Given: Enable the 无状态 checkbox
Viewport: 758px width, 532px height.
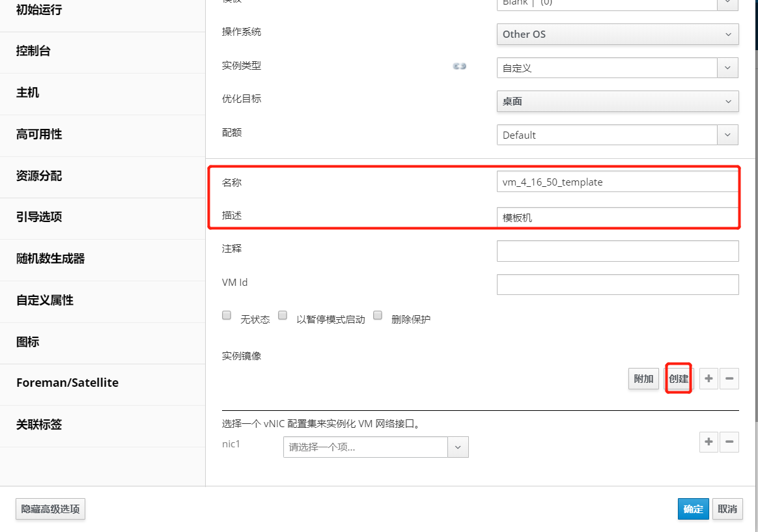Looking at the screenshot, I should pos(227,316).
